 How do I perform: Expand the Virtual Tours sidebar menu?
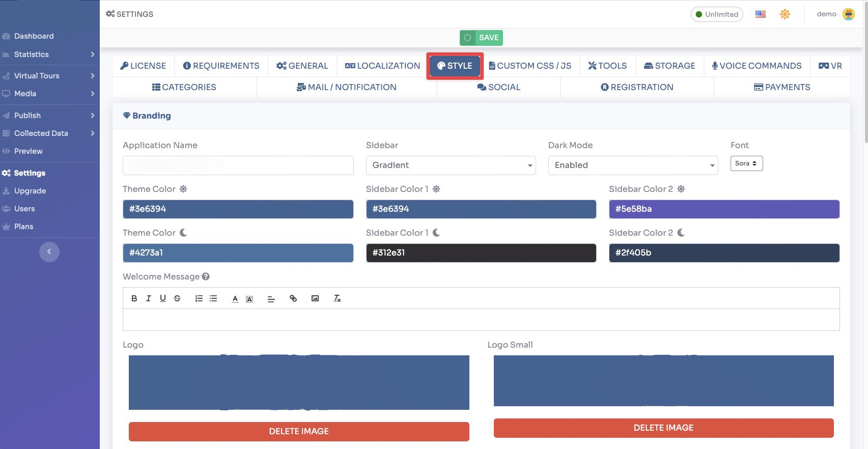(49, 76)
